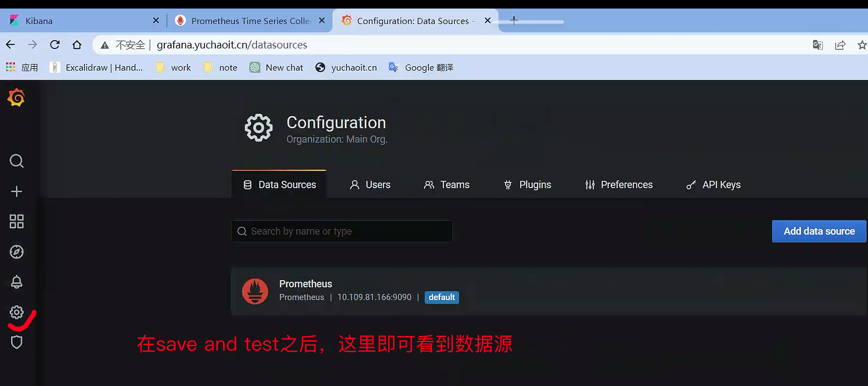This screenshot has width=868, height=386.
Task: Click the Configuration gear icon in sidebar
Action: (x=16, y=312)
